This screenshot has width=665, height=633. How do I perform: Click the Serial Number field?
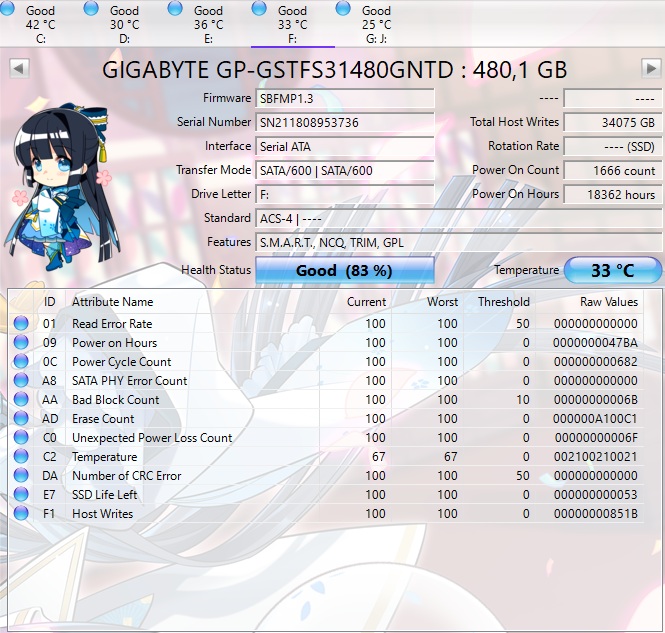click(345, 122)
